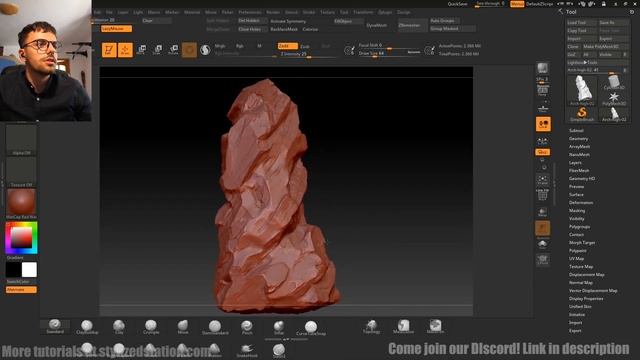The width and height of the screenshot is (640, 360).
Task: Choose the DamStandard brush
Action: [215, 327]
